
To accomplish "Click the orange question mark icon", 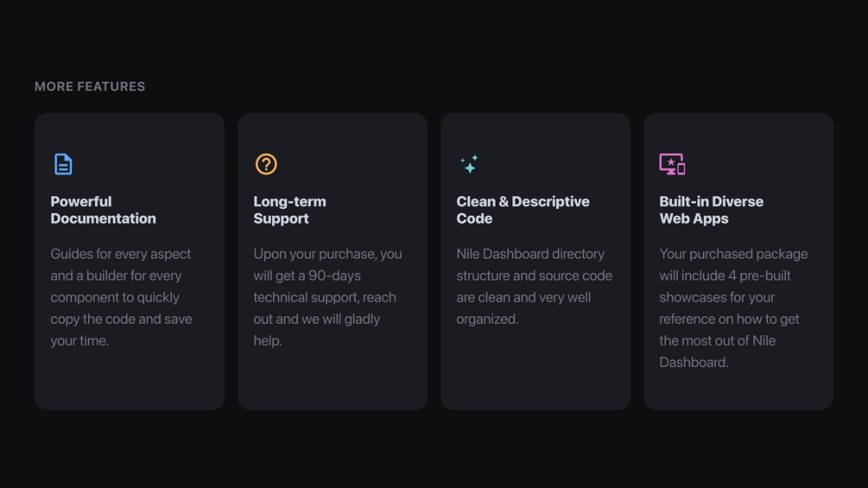I will point(266,164).
